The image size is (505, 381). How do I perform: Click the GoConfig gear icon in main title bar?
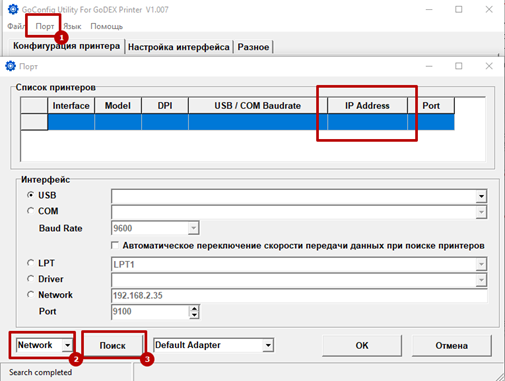coord(13,9)
